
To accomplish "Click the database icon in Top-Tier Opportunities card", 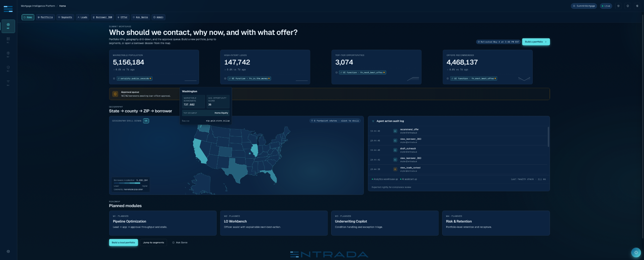I will pyautogui.click(x=336, y=72).
